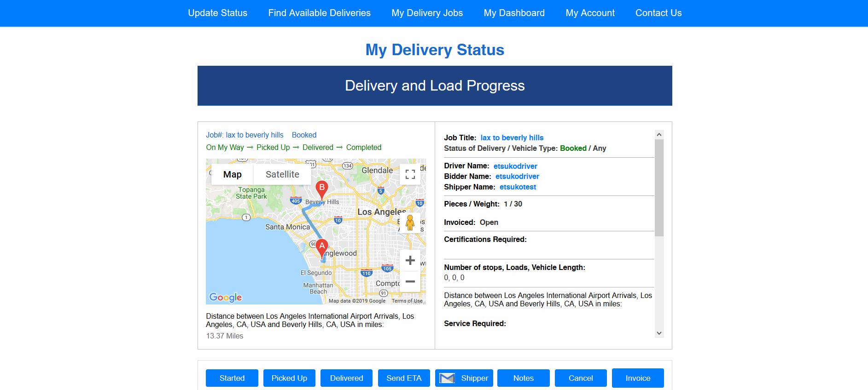Click 'Certifications Required:' label
This screenshot has width=868, height=390.
tap(485, 239)
